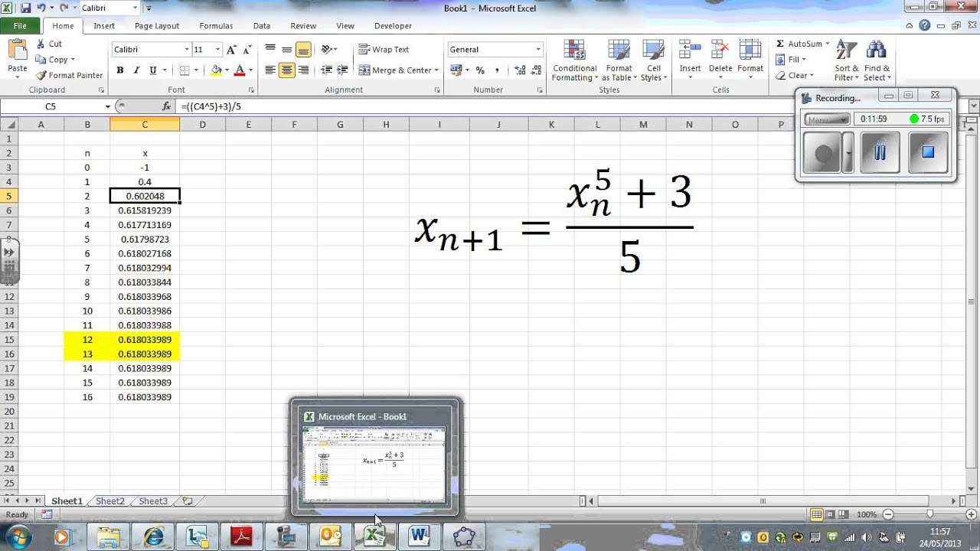This screenshot has height=551, width=980.
Task: Open Find & Select menu
Action: 877,60
